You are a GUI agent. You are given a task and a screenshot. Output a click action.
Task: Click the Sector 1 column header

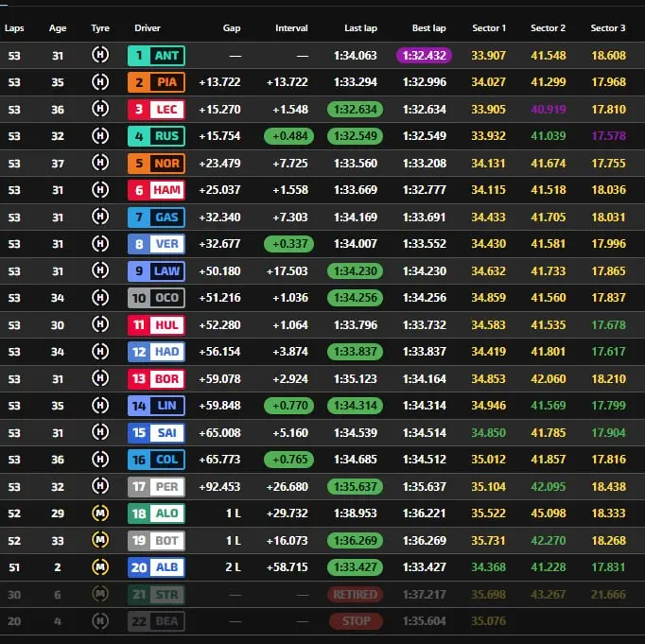pyautogui.click(x=489, y=28)
